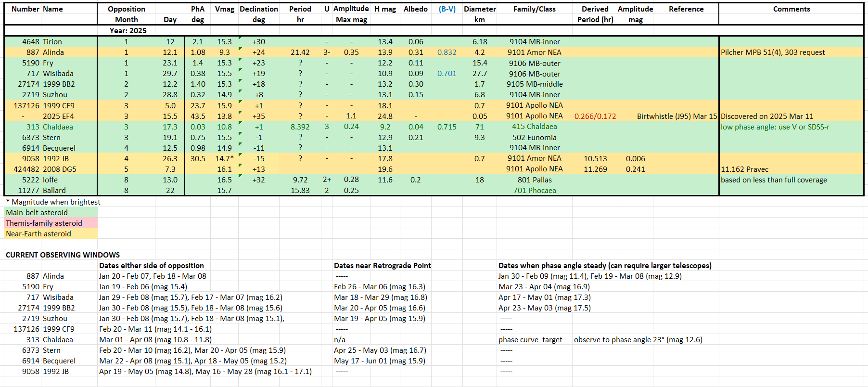Select 'Mar 20 - Apr 05 (mag 16.6)'
This screenshot has height=387, width=868.
[380, 308]
